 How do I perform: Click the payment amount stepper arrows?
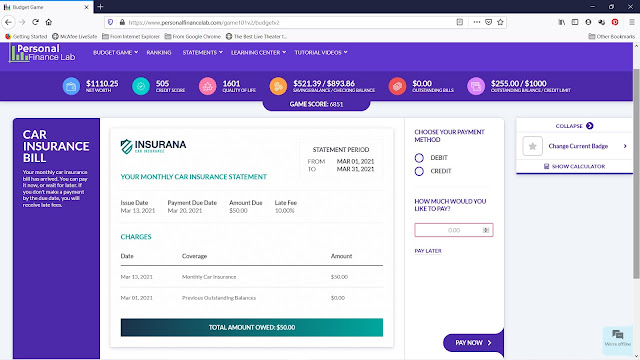click(486, 230)
